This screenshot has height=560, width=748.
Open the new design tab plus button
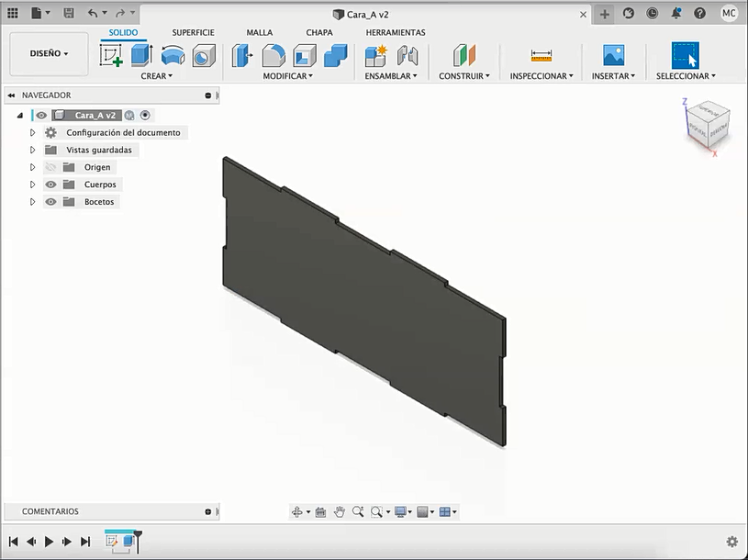point(605,15)
